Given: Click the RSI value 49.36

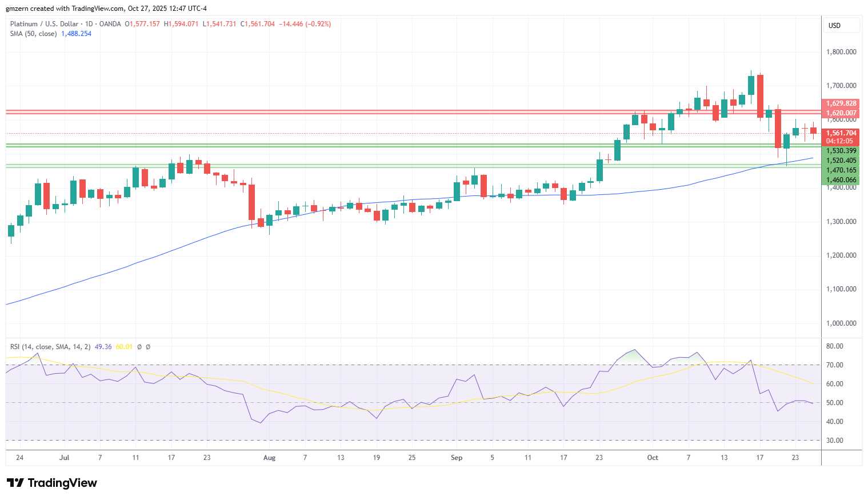Looking at the screenshot, I should (103, 347).
